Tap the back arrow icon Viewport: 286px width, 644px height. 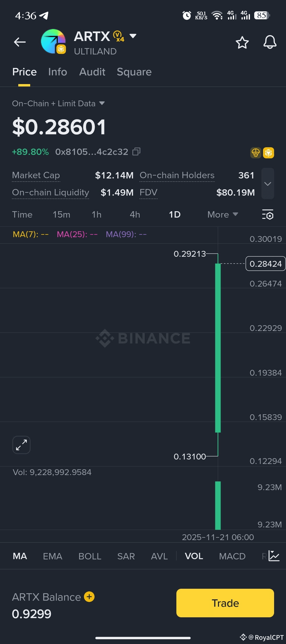[20, 42]
